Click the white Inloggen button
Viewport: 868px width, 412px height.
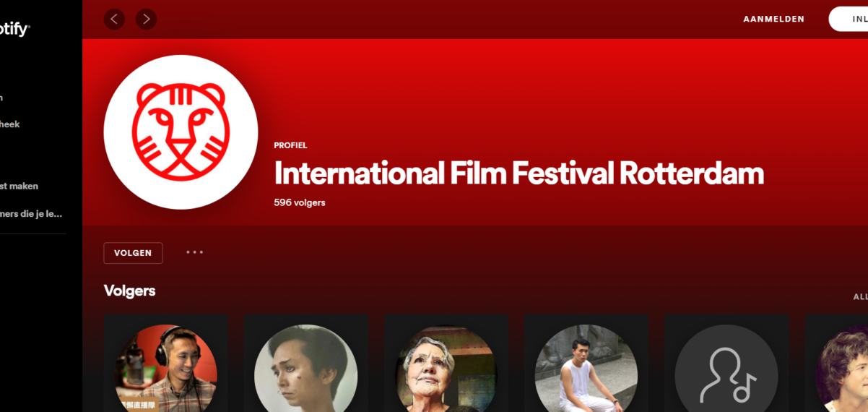point(849,19)
